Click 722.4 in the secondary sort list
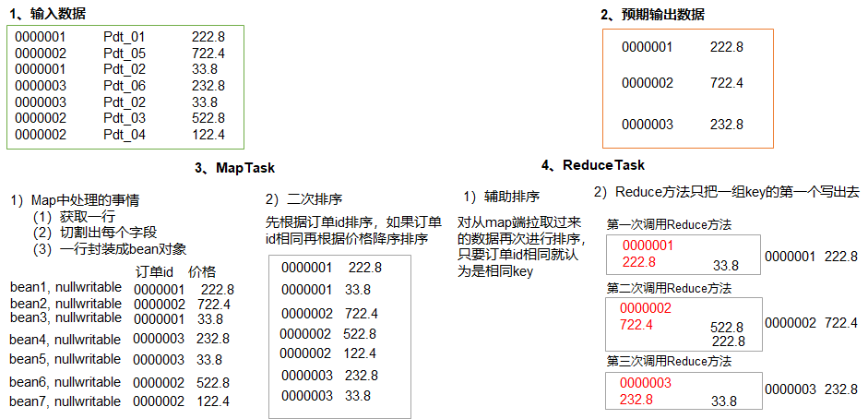Viewport: 868px width, 419px height. pos(362,314)
